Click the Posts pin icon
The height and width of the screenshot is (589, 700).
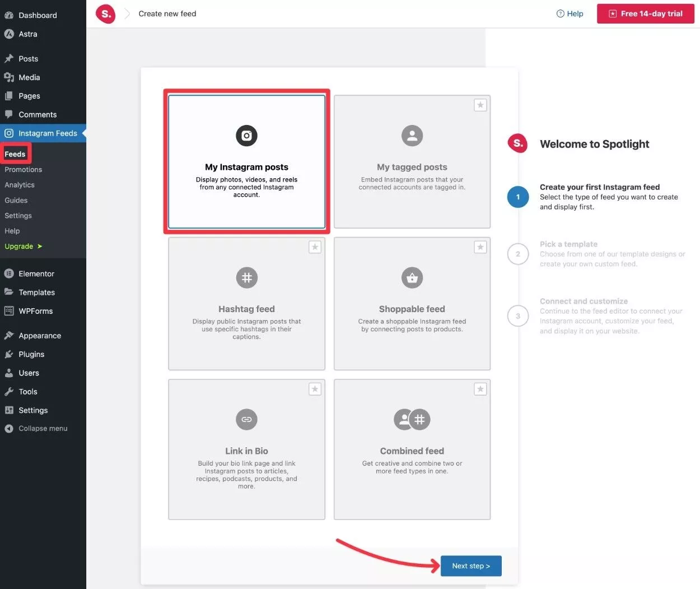click(9, 58)
